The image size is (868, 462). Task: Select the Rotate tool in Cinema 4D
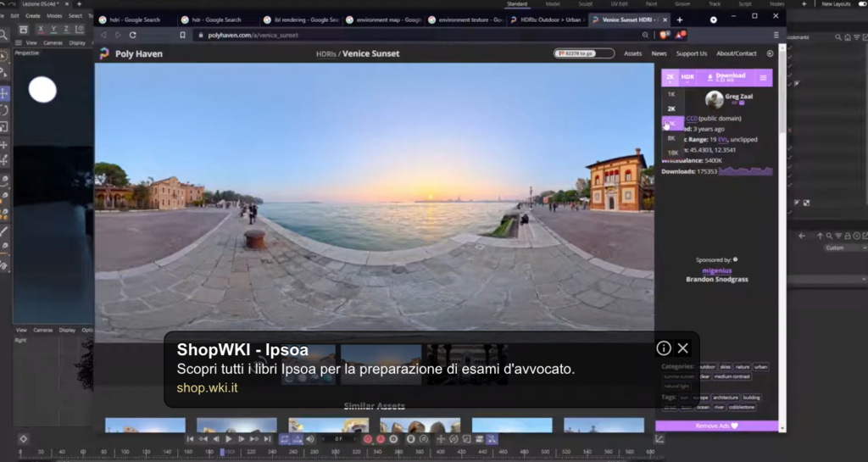[4, 109]
